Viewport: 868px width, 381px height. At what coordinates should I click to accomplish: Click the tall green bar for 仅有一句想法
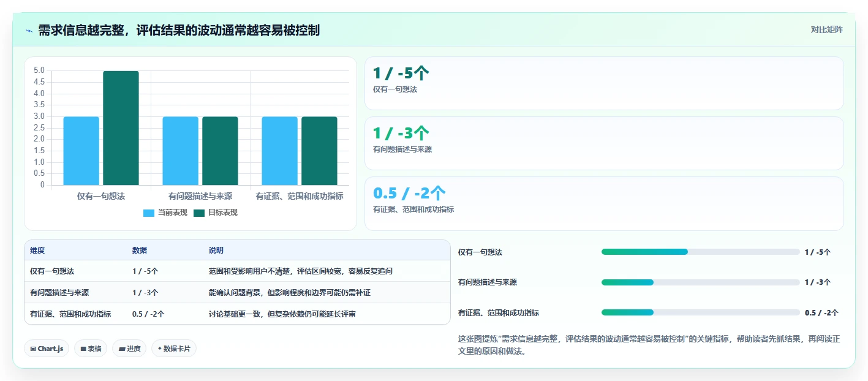pos(121,128)
